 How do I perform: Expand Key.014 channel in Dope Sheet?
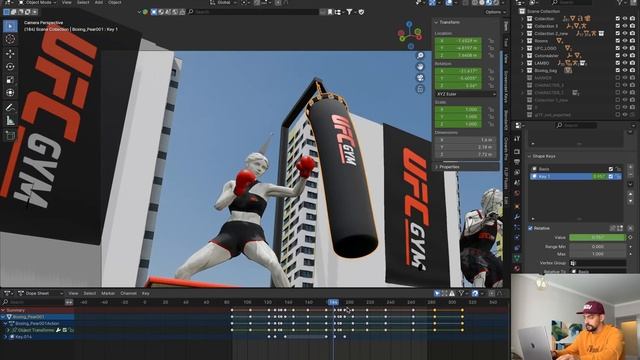6,337
